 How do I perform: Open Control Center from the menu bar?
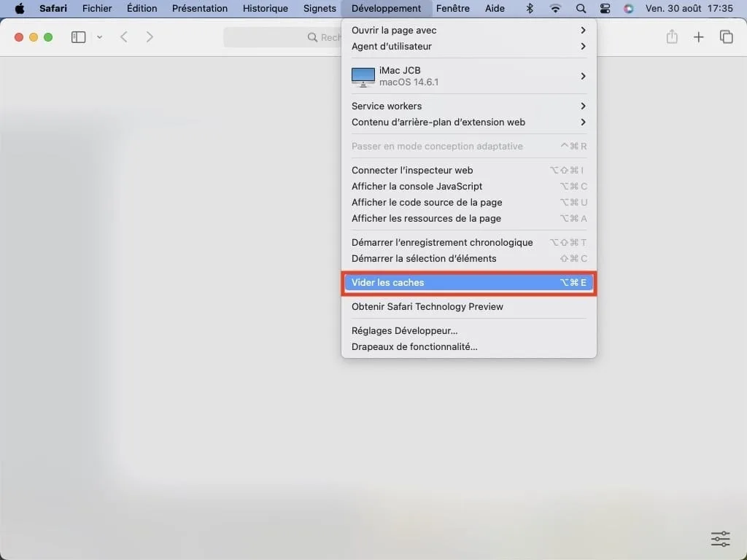click(605, 8)
